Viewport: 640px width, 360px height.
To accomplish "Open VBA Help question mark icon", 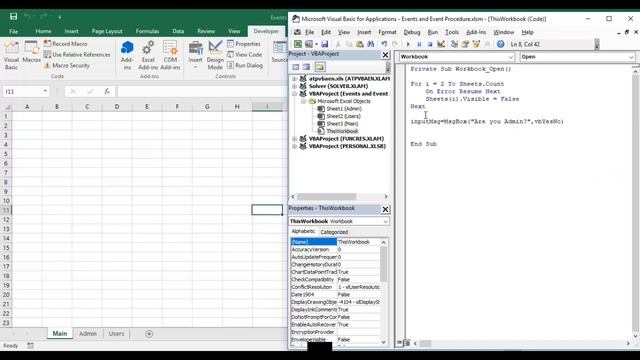I will (500, 44).
